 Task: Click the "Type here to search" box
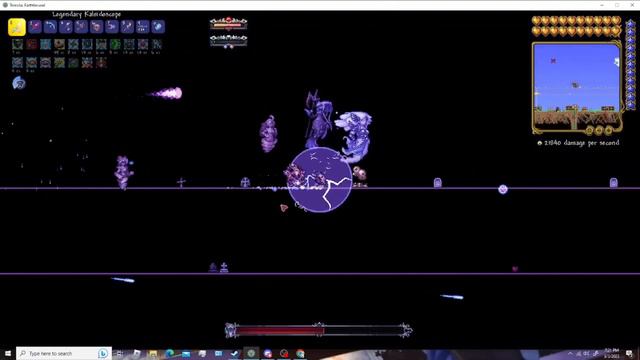(64, 353)
